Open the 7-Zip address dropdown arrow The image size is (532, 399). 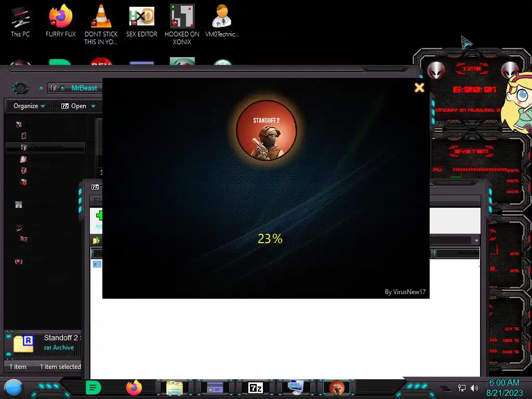[476, 241]
